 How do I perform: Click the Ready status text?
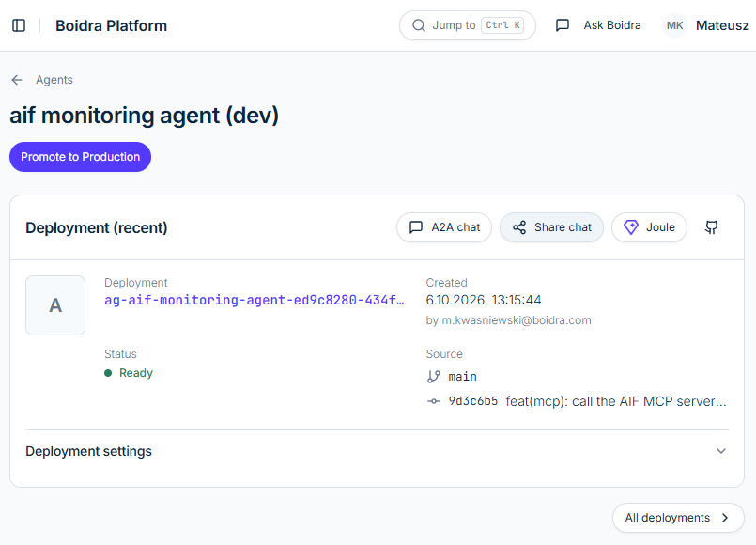[x=136, y=373]
